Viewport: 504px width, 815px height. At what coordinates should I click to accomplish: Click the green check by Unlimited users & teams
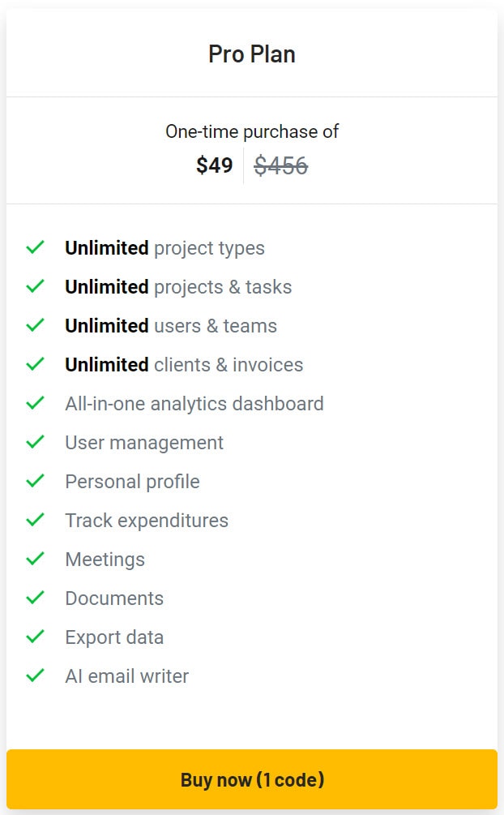click(x=36, y=325)
